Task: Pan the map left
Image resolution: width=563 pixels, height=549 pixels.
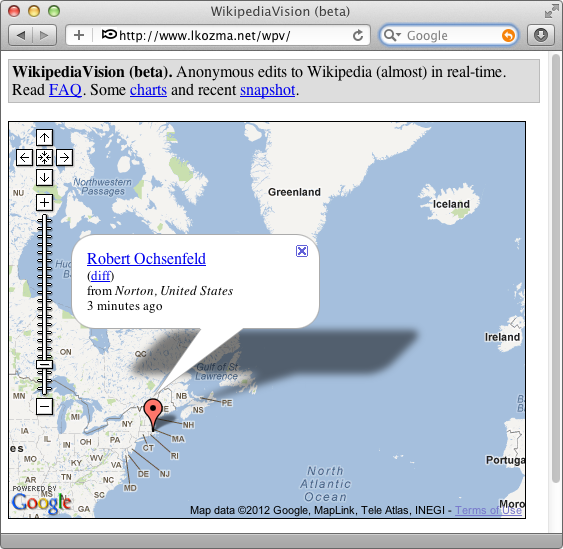Action: [24, 157]
